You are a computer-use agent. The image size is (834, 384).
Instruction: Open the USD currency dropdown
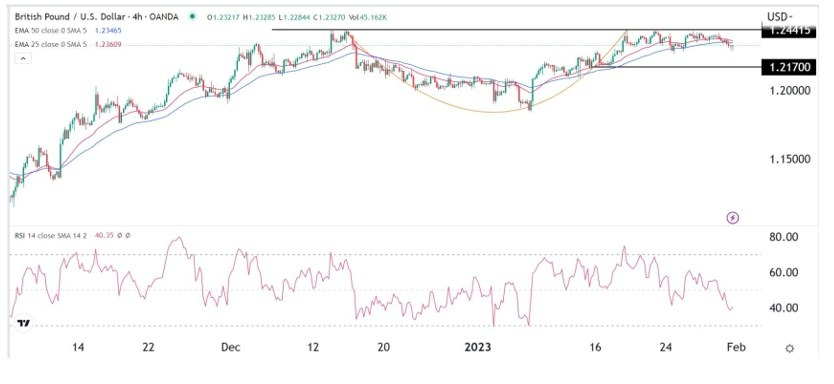(781, 17)
